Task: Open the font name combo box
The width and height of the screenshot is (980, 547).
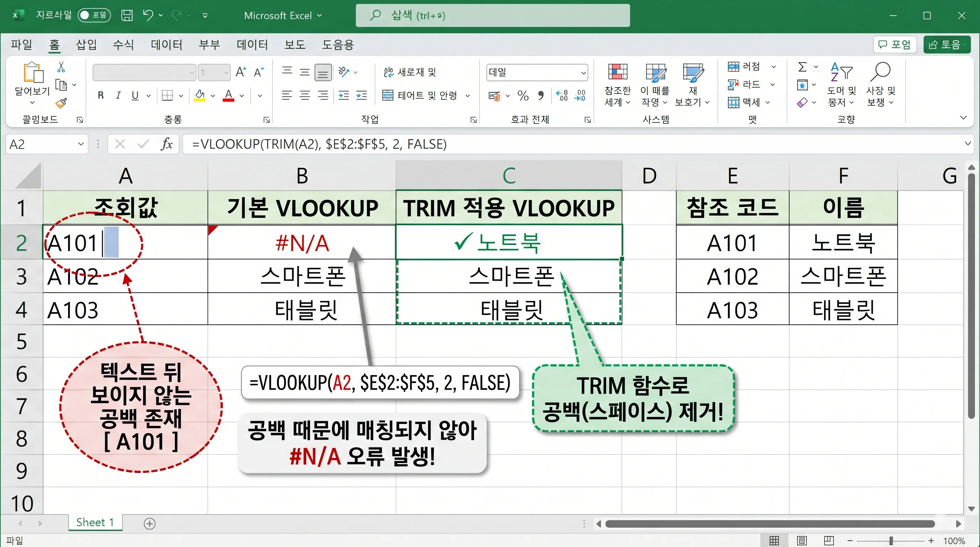Action: click(145, 72)
